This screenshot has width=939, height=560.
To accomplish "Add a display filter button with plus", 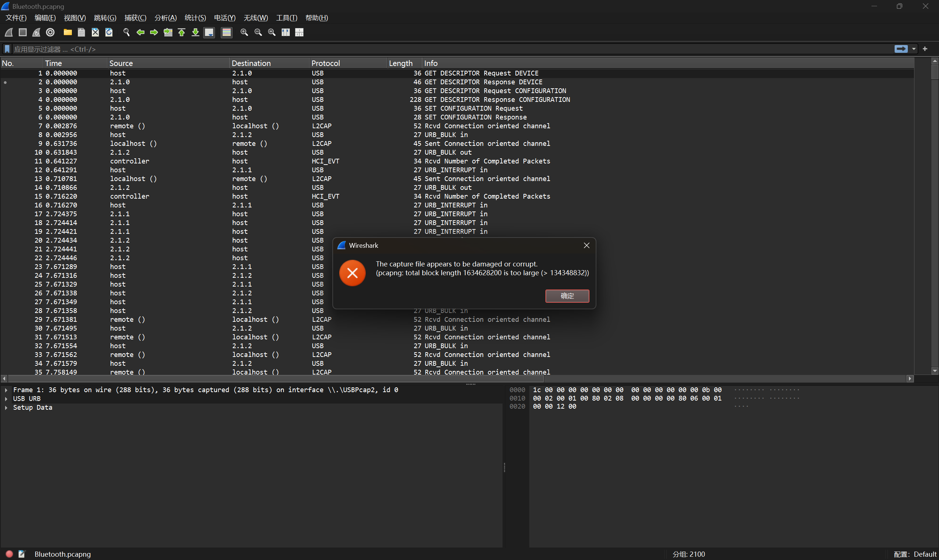I will point(925,49).
